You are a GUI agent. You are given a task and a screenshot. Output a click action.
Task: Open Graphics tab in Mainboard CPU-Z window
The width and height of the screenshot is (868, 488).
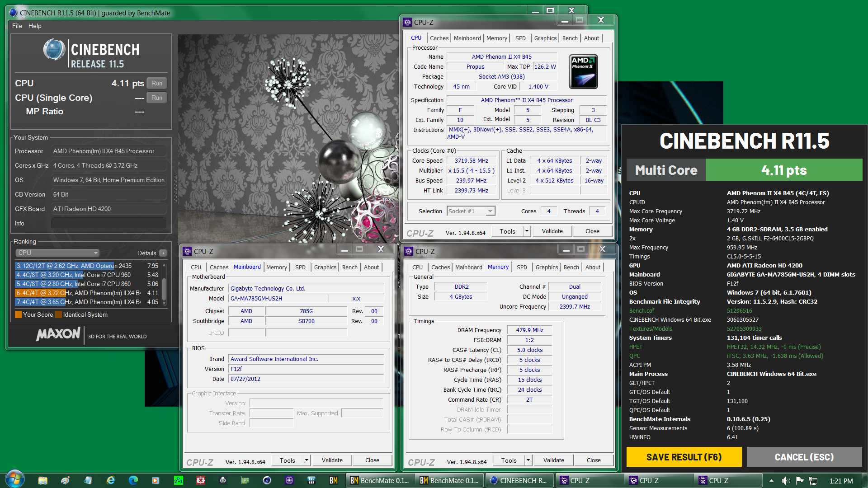(325, 267)
